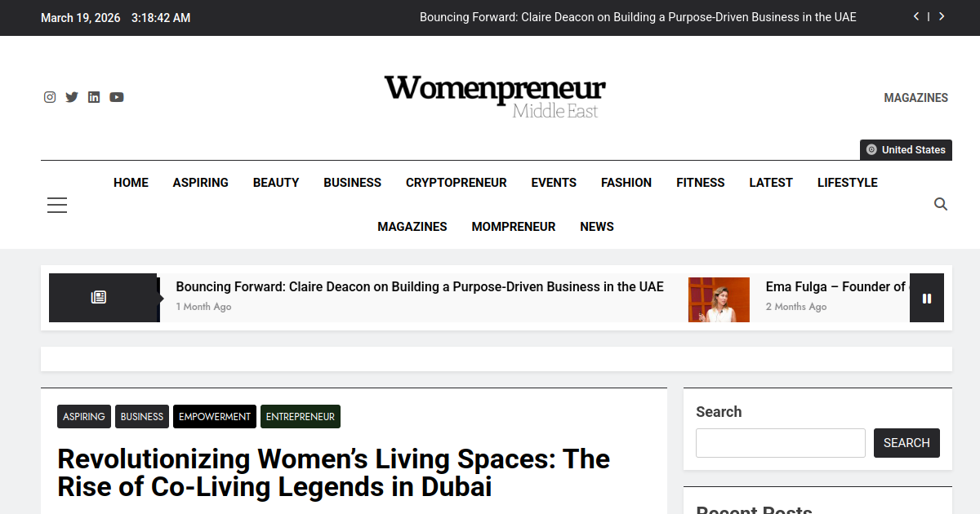The height and width of the screenshot is (514, 980).
Task: Select the BUSINESS category tag
Action: (142, 416)
